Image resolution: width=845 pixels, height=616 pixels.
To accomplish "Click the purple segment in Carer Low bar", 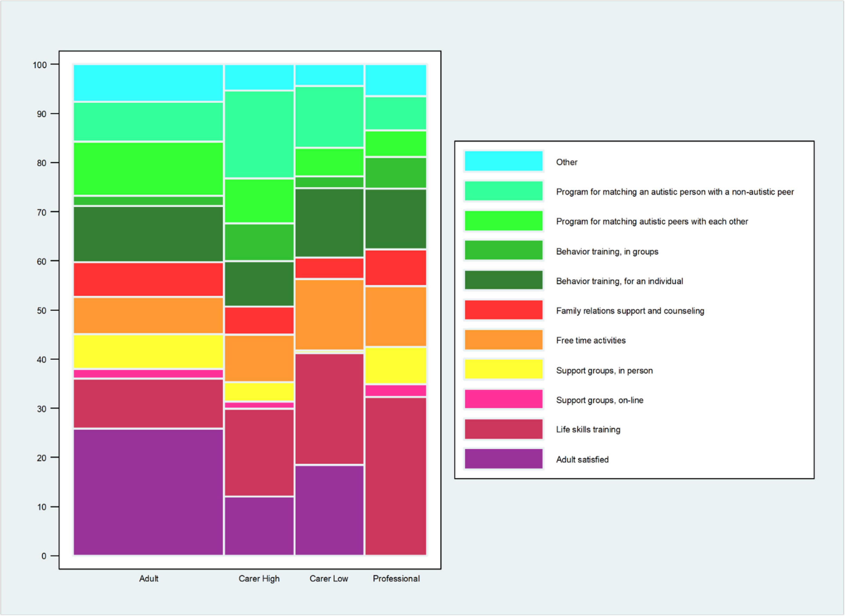I will [x=329, y=510].
